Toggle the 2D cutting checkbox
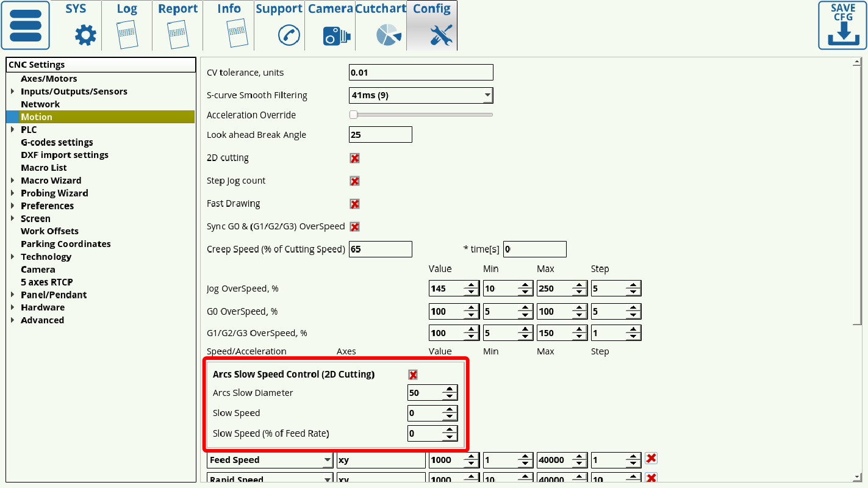The width and height of the screenshot is (868, 488). point(354,158)
